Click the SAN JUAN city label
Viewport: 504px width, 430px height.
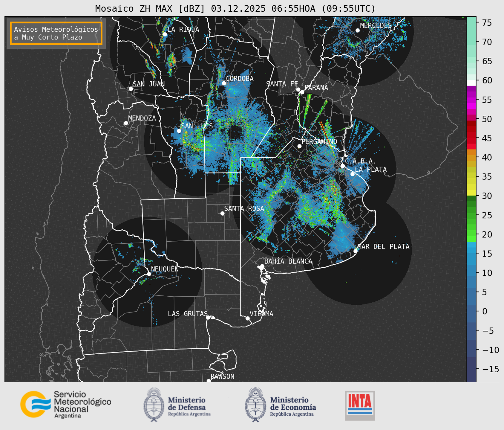(149, 84)
